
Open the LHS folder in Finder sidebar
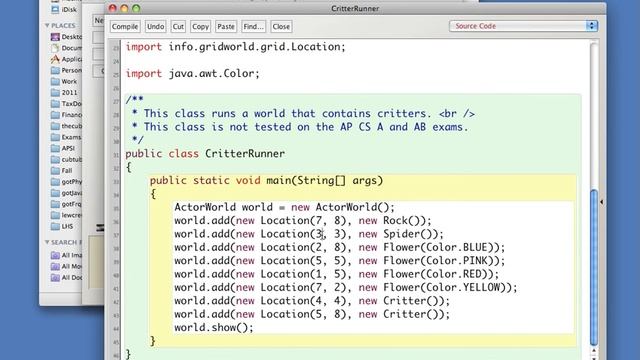[x=62, y=226]
